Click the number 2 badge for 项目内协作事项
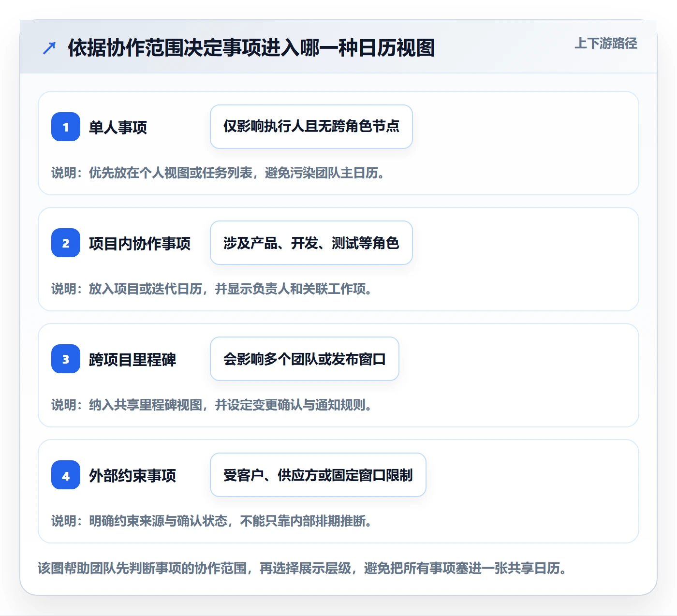Screen dimensions: 677x616 coord(66,243)
